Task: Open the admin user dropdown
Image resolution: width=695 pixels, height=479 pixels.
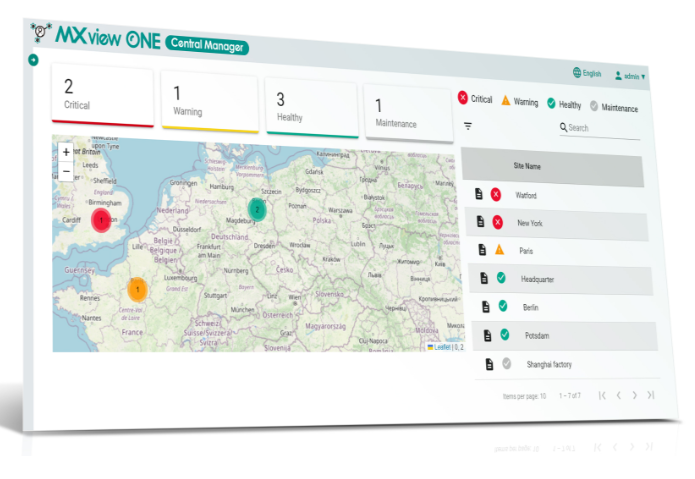Action: click(631, 75)
